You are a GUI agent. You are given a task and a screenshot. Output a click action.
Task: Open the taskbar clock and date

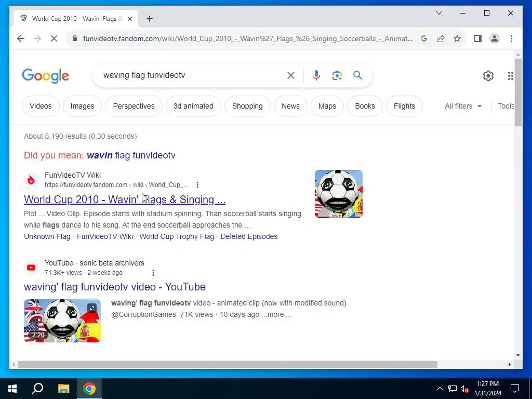pos(487,389)
